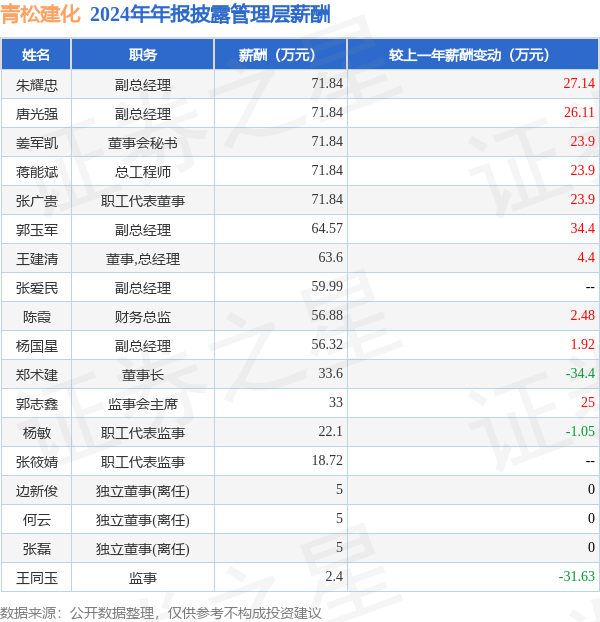Click the change value 4.4
This screenshot has height=622, width=600.
(586, 257)
